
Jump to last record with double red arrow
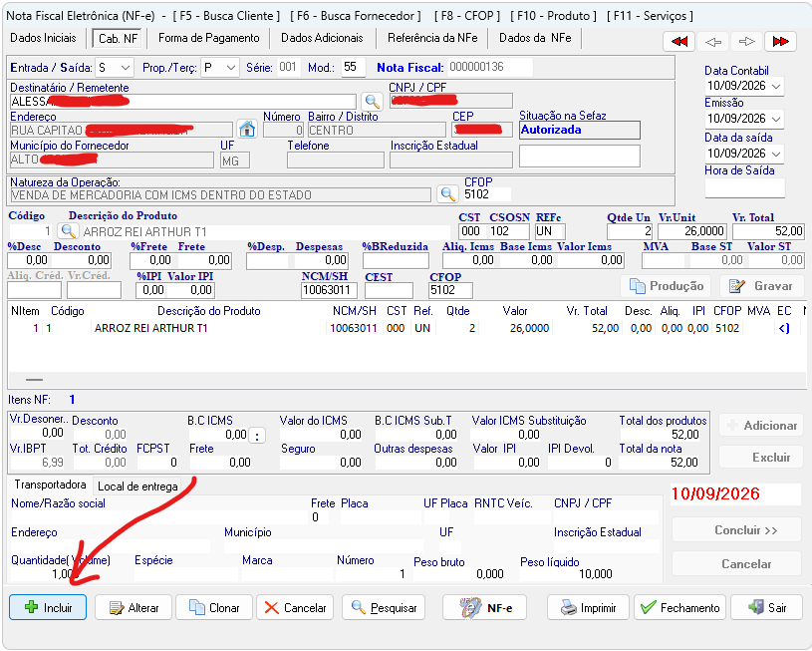[780, 42]
